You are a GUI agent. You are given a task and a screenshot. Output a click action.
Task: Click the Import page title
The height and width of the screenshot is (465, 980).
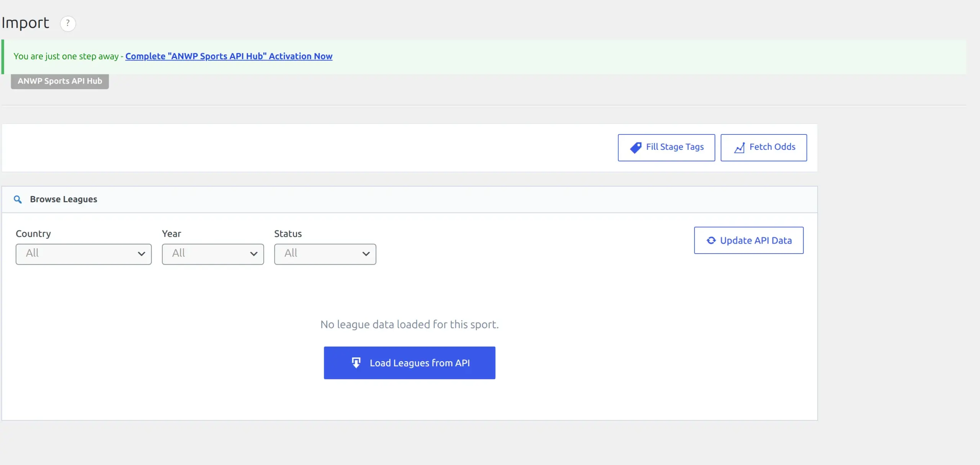pyautogui.click(x=25, y=23)
